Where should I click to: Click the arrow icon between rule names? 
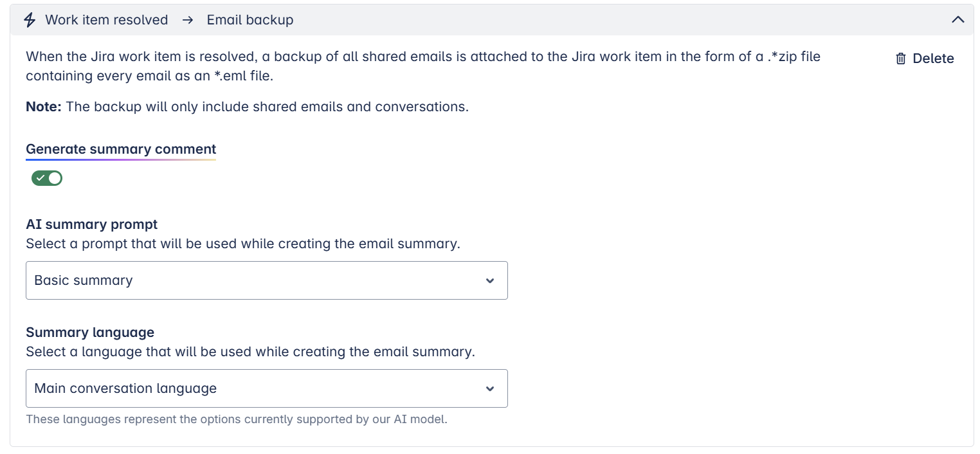pyautogui.click(x=187, y=20)
